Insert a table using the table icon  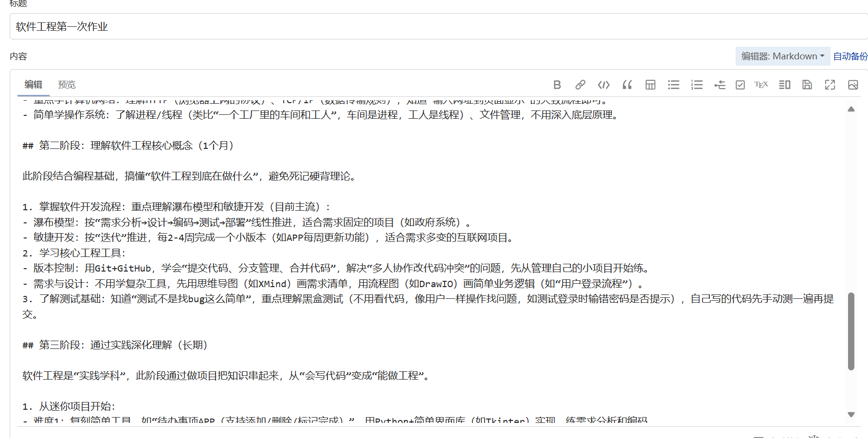[x=651, y=85]
